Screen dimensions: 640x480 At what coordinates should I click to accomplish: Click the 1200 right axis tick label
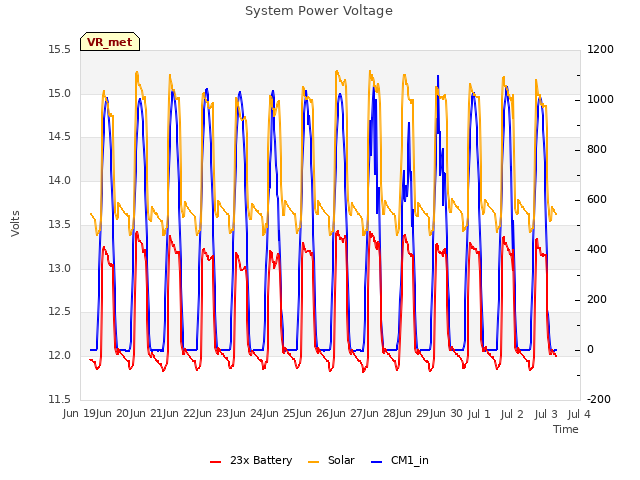click(x=600, y=49)
